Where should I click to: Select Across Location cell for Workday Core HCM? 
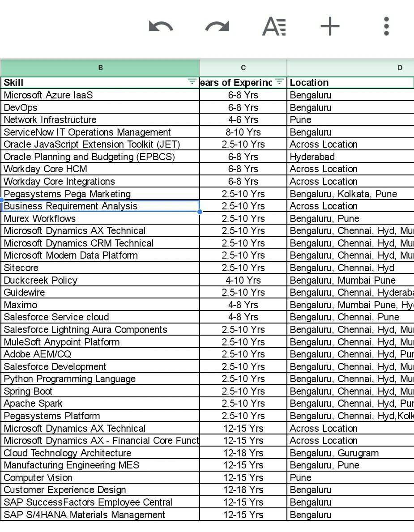pyautogui.click(x=350, y=169)
